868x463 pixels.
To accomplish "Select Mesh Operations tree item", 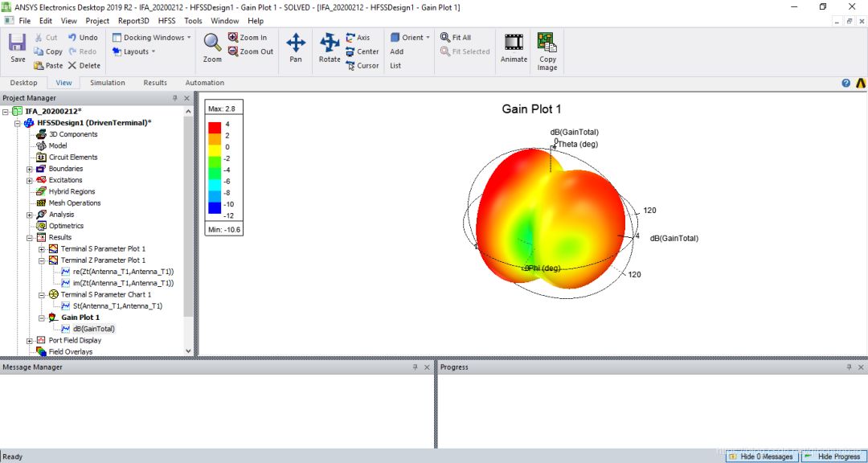I will [68, 203].
